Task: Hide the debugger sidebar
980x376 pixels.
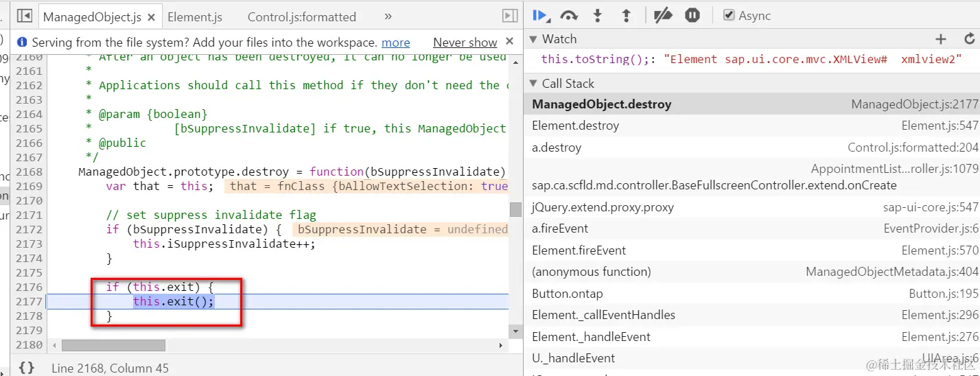Action: click(510, 16)
